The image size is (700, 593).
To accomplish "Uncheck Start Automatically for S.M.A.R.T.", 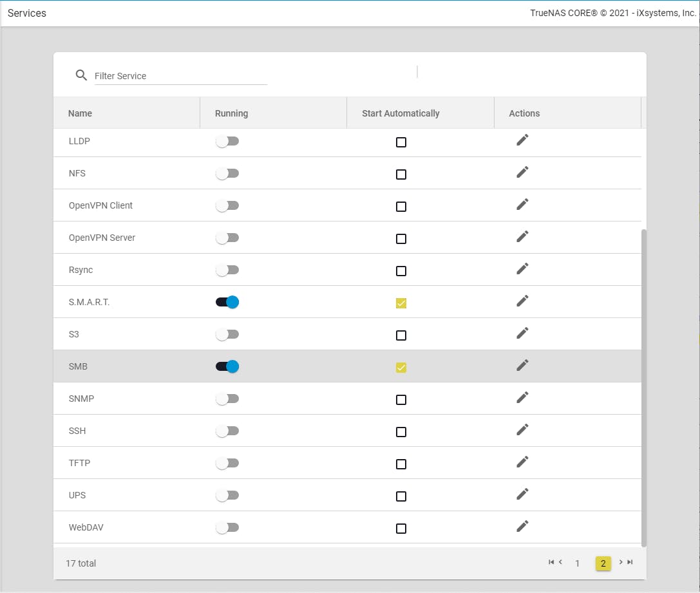I will click(x=401, y=303).
